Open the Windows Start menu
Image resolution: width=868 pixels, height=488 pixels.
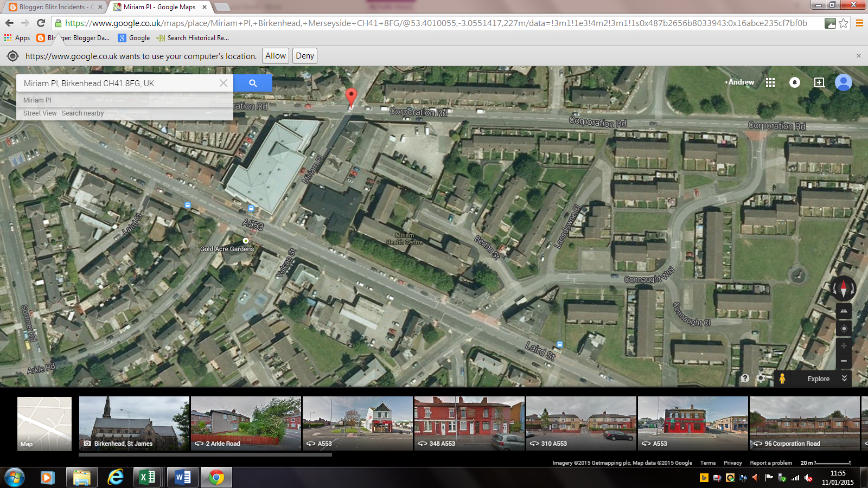(15, 477)
